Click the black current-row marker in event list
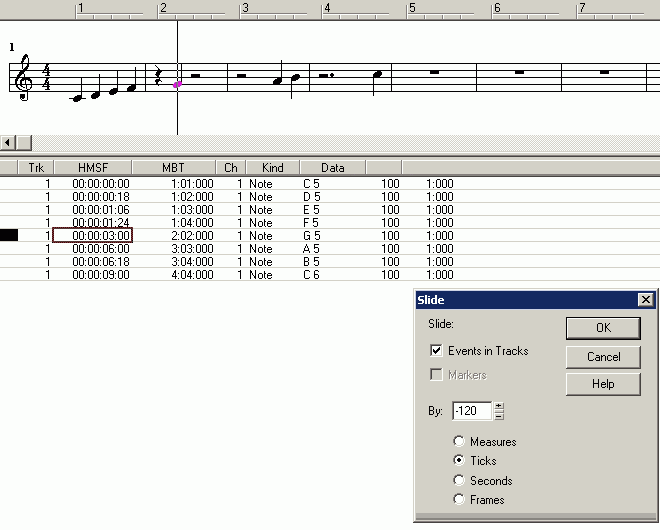 [x=9, y=235]
